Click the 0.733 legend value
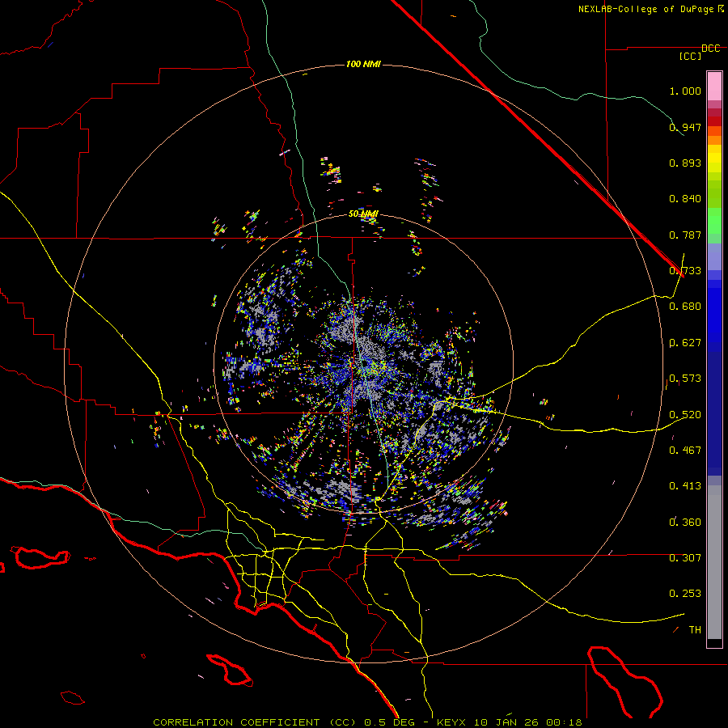The height and width of the screenshot is (728, 728). 685,271
